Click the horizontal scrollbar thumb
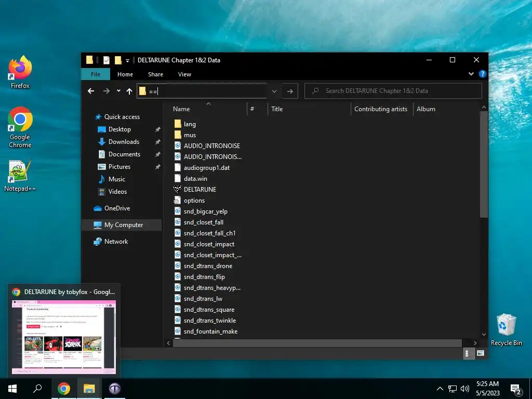This screenshot has height=399, width=532. coord(317,343)
